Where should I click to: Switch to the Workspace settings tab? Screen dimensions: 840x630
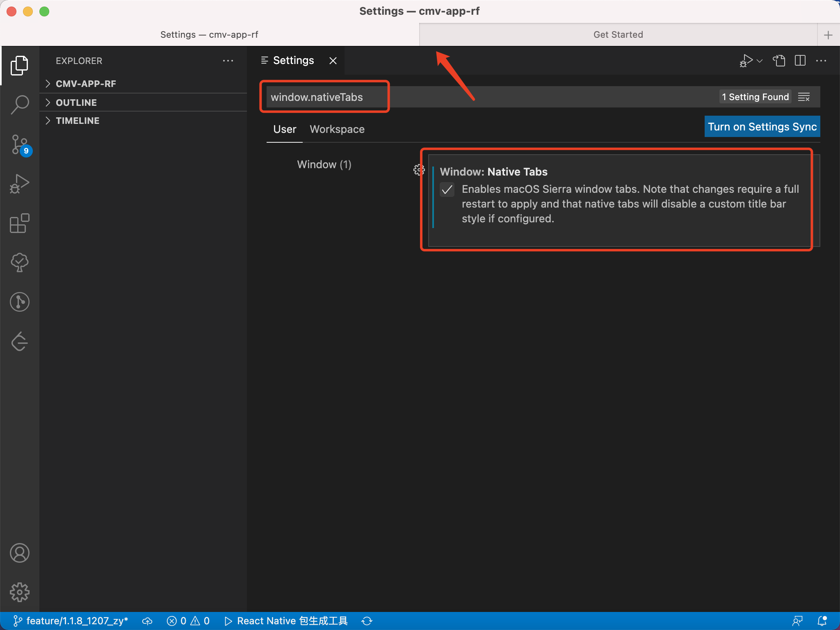click(x=337, y=129)
